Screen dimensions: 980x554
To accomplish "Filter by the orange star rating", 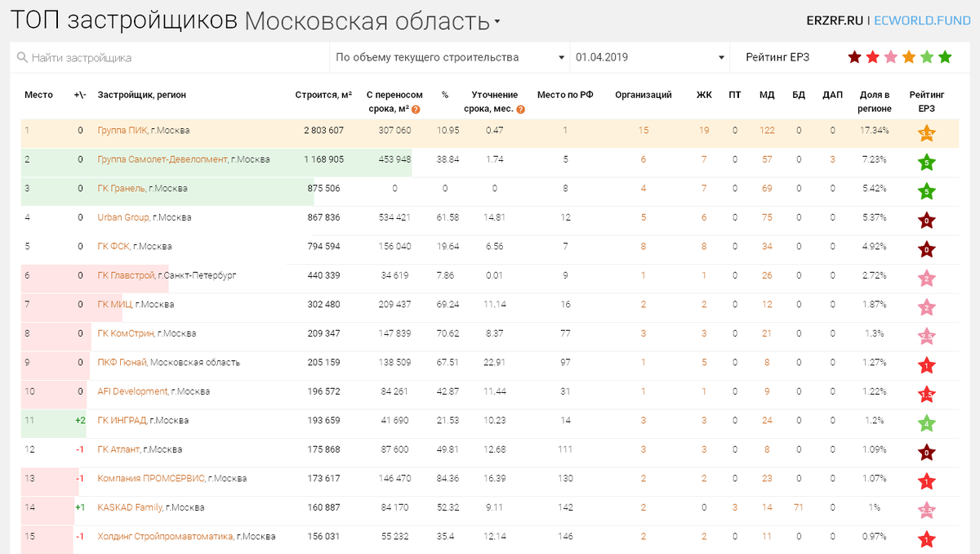I will tap(909, 57).
